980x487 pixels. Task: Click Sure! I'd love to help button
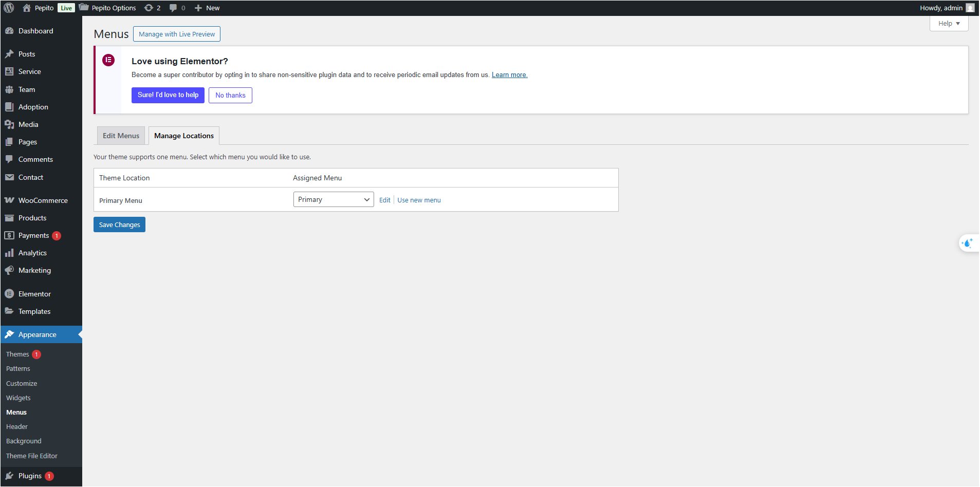168,95
